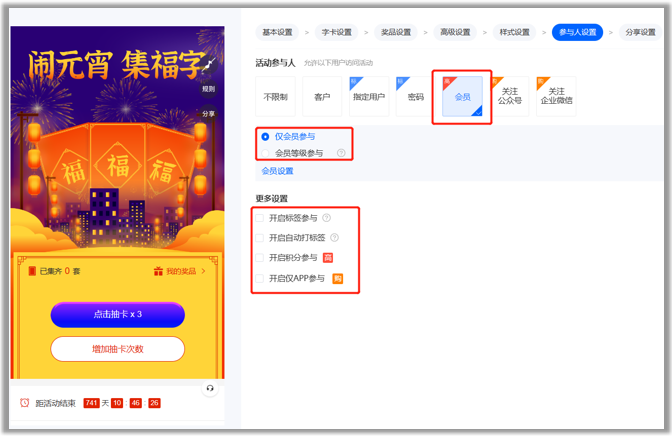
Task: Click the gift icon beside 我的奖品
Action: click(158, 271)
